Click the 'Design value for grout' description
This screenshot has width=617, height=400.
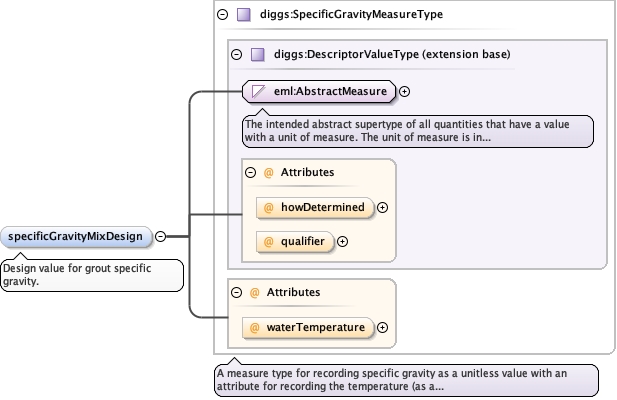point(90,274)
